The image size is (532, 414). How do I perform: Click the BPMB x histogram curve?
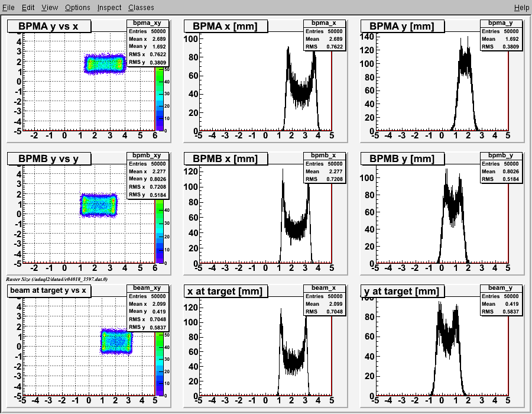point(296,227)
